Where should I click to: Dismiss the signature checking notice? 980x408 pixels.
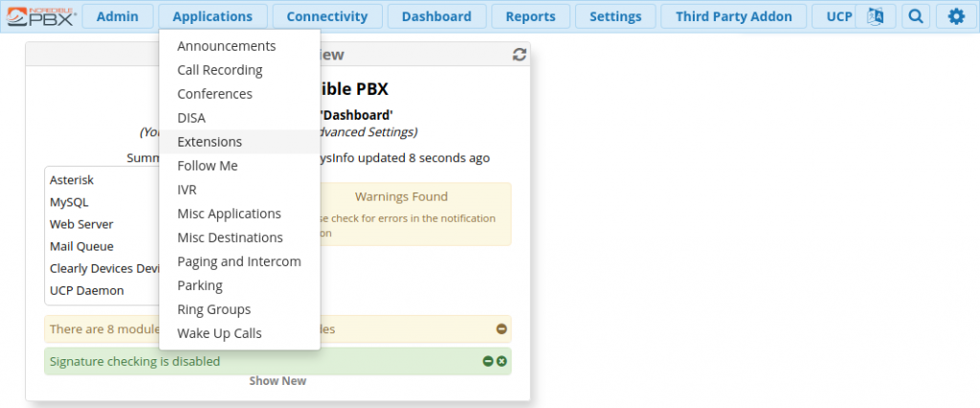click(501, 361)
